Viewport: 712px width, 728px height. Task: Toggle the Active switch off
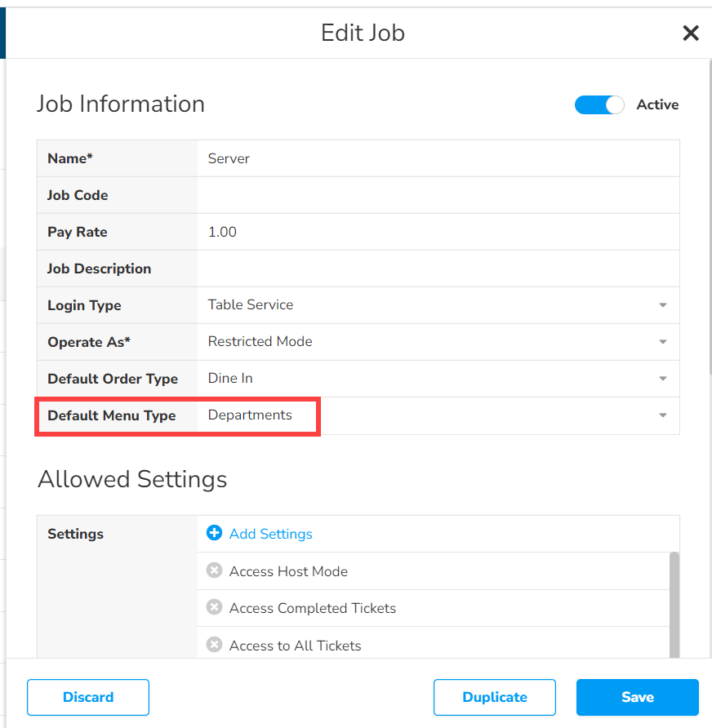pyautogui.click(x=599, y=104)
